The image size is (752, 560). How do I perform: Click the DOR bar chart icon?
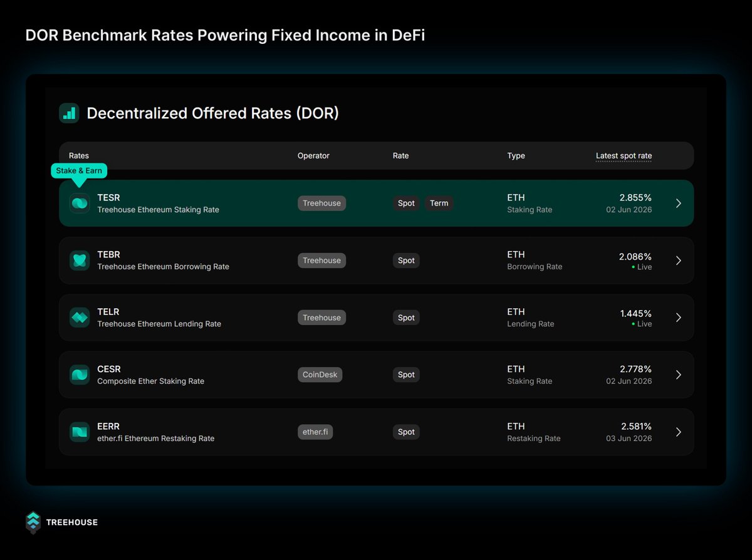(x=69, y=113)
